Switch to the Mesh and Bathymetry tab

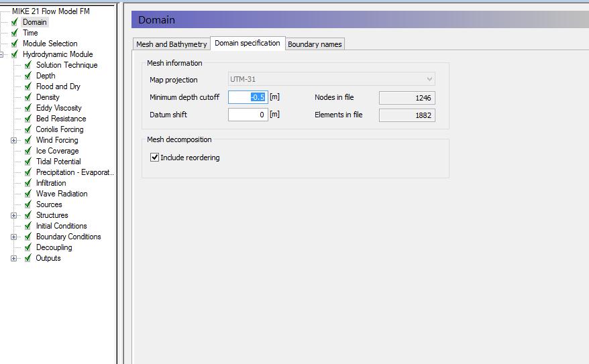pos(171,44)
